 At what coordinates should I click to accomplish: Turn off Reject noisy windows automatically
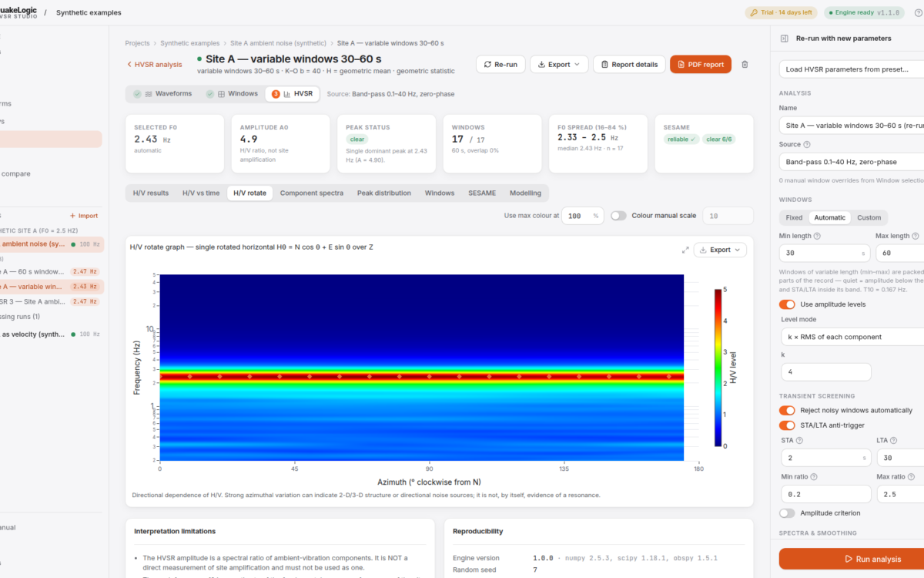787,410
